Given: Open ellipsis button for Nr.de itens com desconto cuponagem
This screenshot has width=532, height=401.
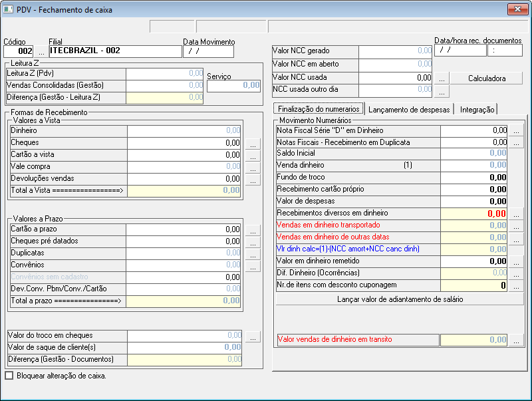Looking at the screenshot, I should (x=516, y=286).
